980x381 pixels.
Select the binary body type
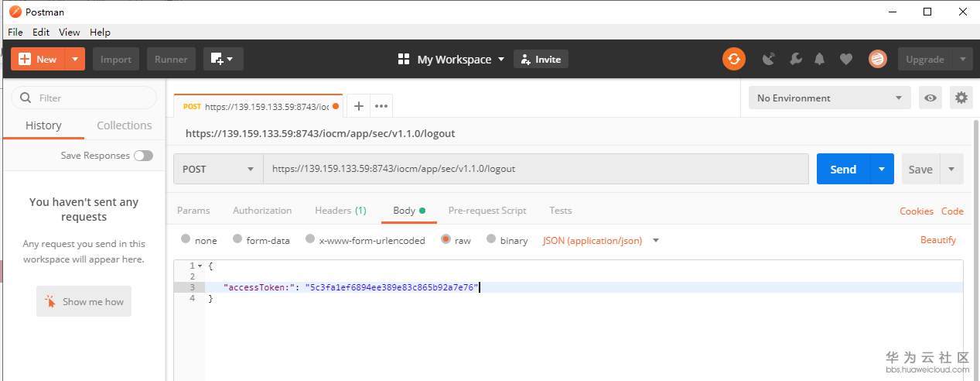491,239
